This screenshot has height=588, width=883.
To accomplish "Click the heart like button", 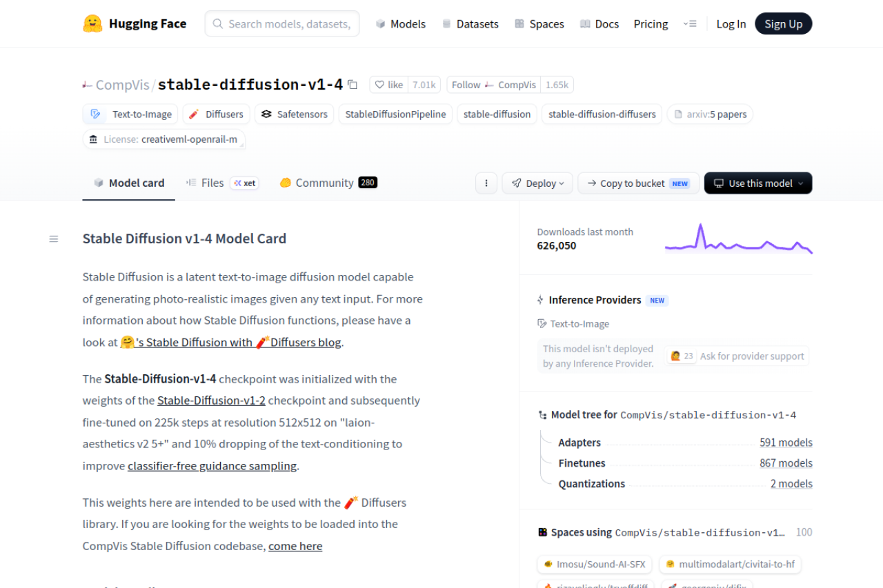I will (x=388, y=85).
